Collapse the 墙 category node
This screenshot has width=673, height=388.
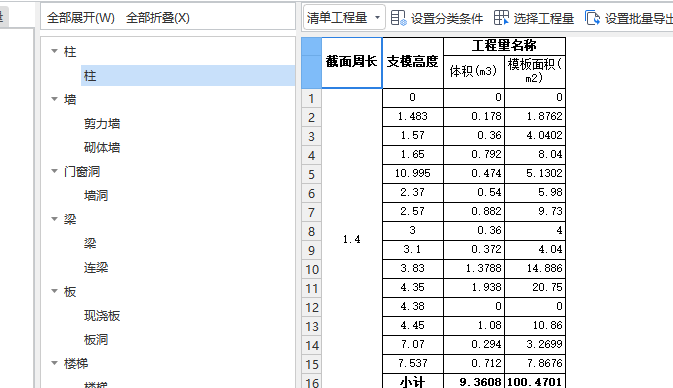55,100
